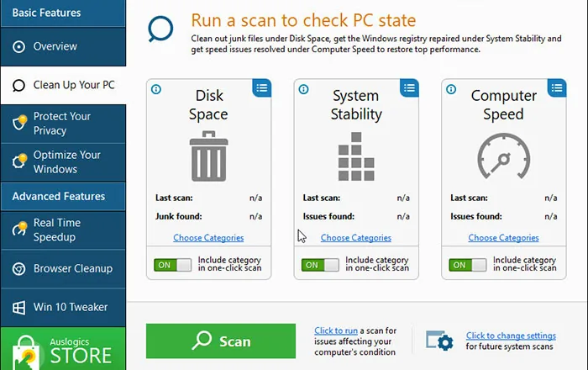Image resolution: width=588 pixels, height=370 pixels.
Task: Click the Disk Space card title
Action: tap(208, 105)
